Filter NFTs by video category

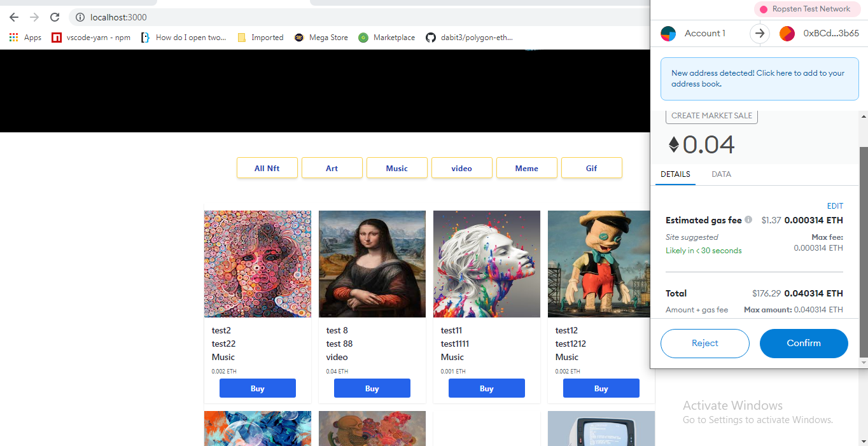[x=462, y=168]
